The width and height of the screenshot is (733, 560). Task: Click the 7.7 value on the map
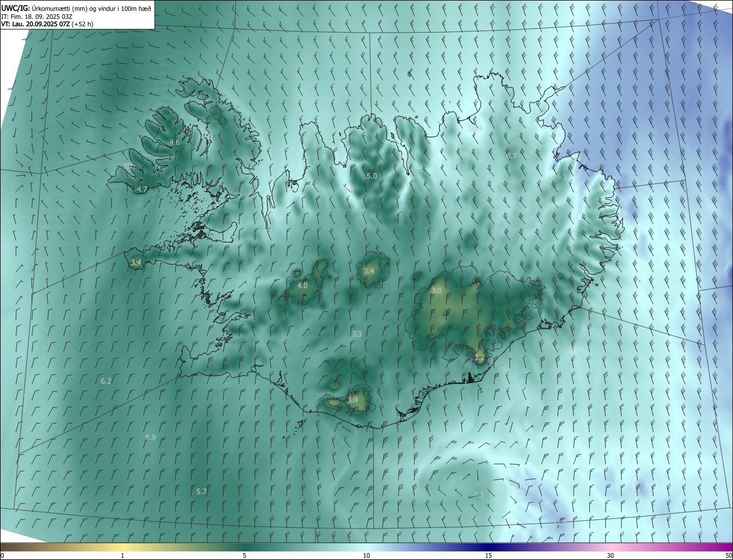point(128,167)
